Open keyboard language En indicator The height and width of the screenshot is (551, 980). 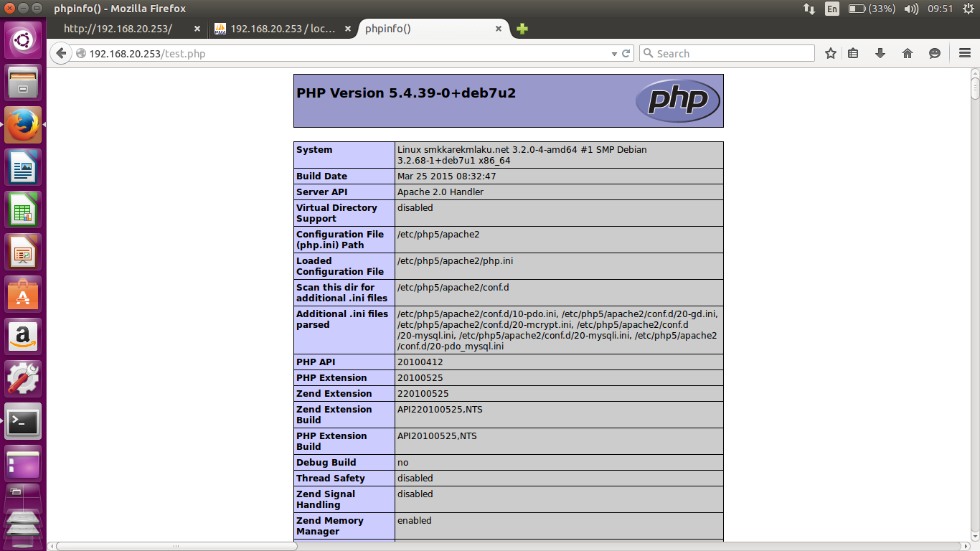tap(831, 9)
